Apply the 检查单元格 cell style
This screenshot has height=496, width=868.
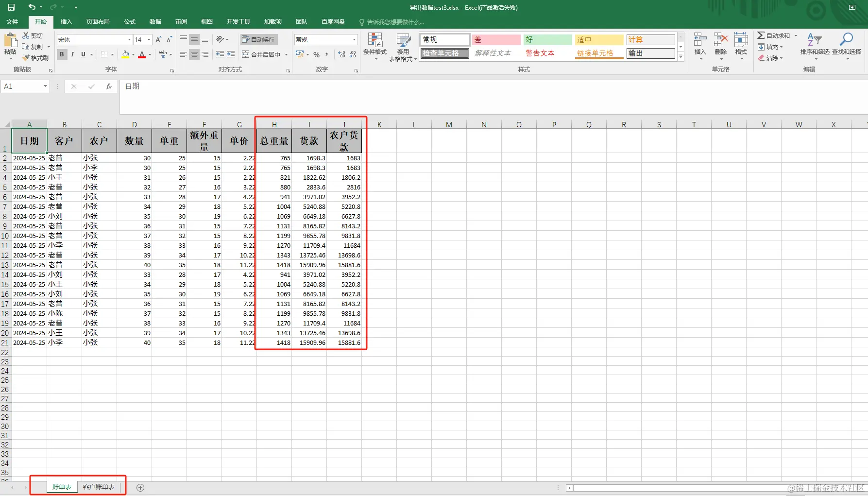click(x=444, y=53)
